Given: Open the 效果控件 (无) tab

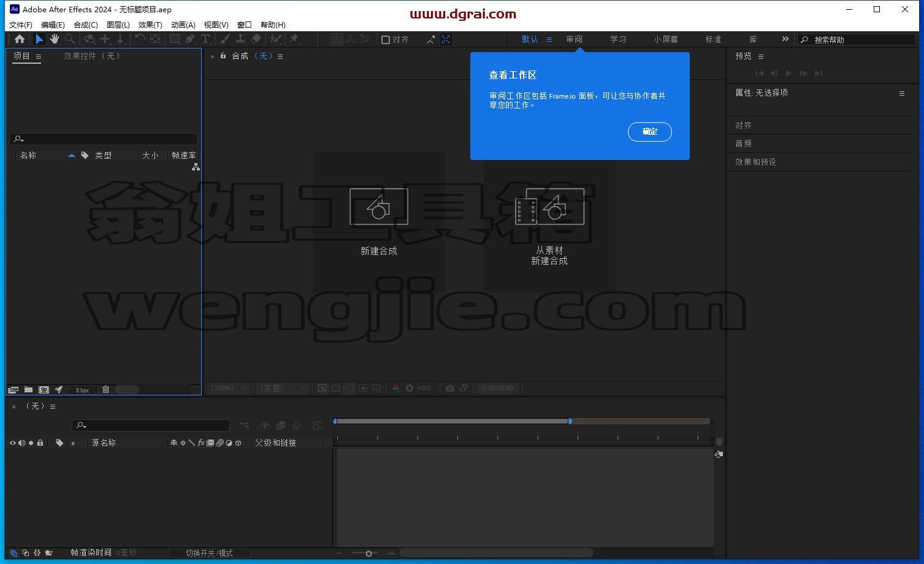Looking at the screenshot, I should tap(92, 56).
